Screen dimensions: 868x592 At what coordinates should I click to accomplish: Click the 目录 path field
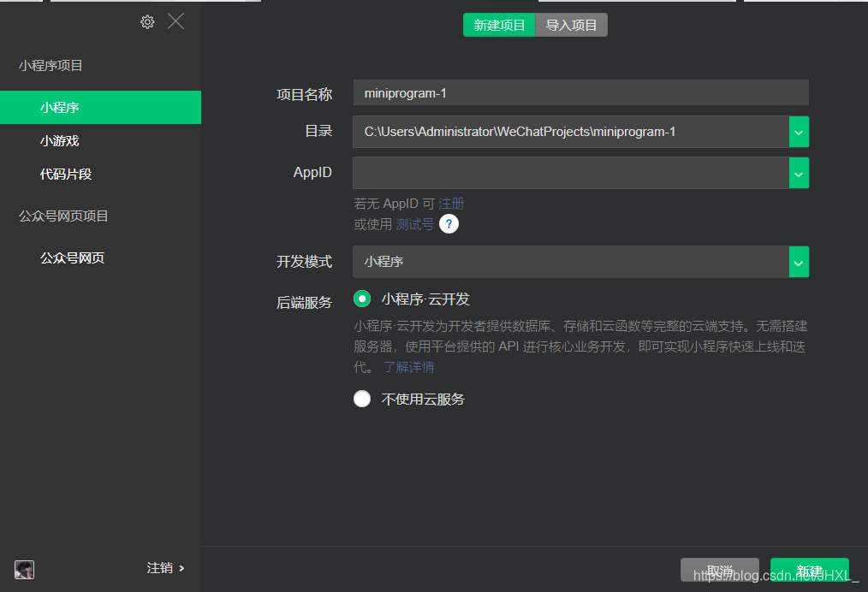pyautogui.click(x=571, y=132)
